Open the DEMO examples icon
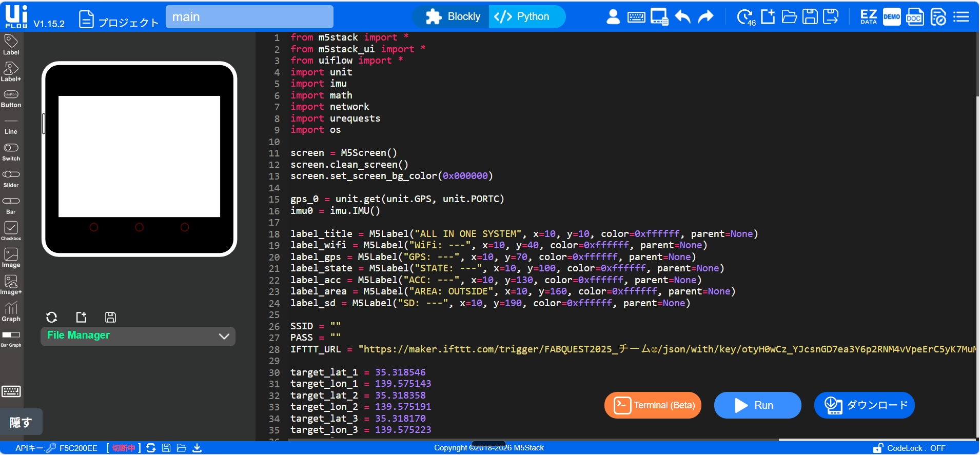This screenshot has height=455, width=980. (892, 17)
